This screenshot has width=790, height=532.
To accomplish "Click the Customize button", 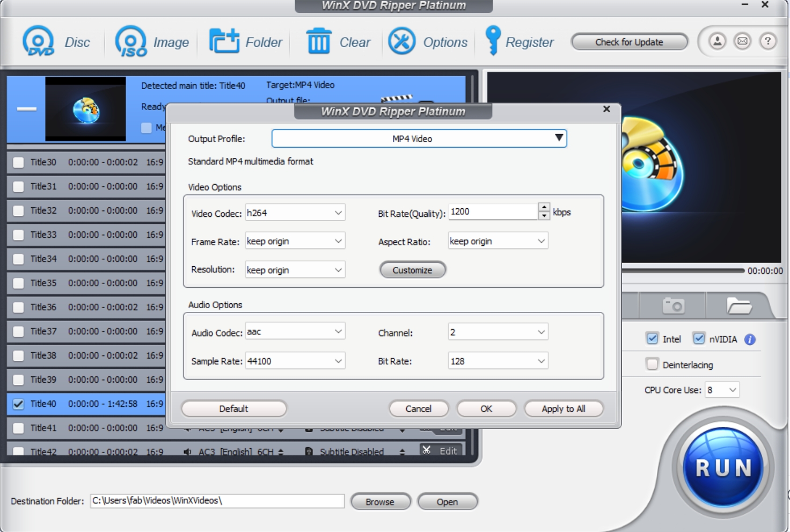I will pyautogui.click(x=412, y=270).
